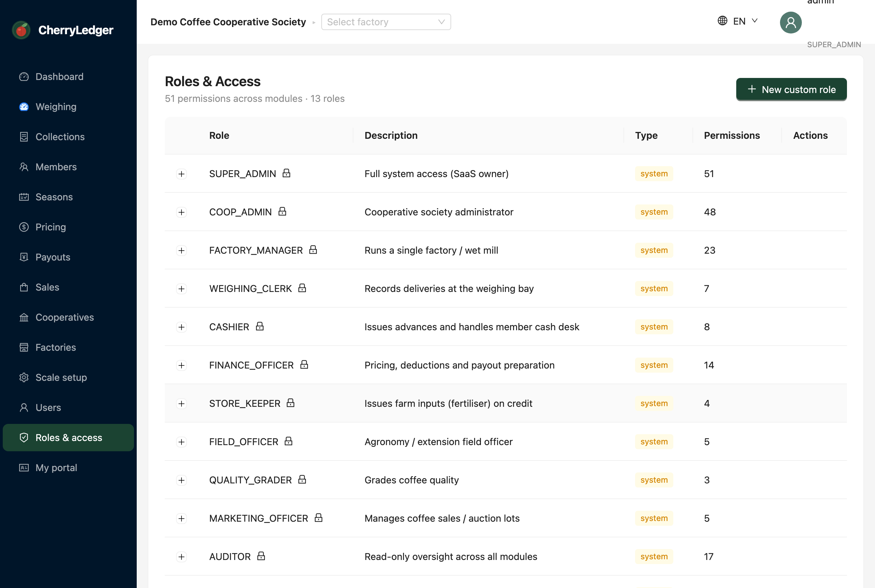Image resolution: width=875 pixels, height=588 pixels.
Task: Expand the WEIGHING_CLERK role row
Action: click(181, 289)
